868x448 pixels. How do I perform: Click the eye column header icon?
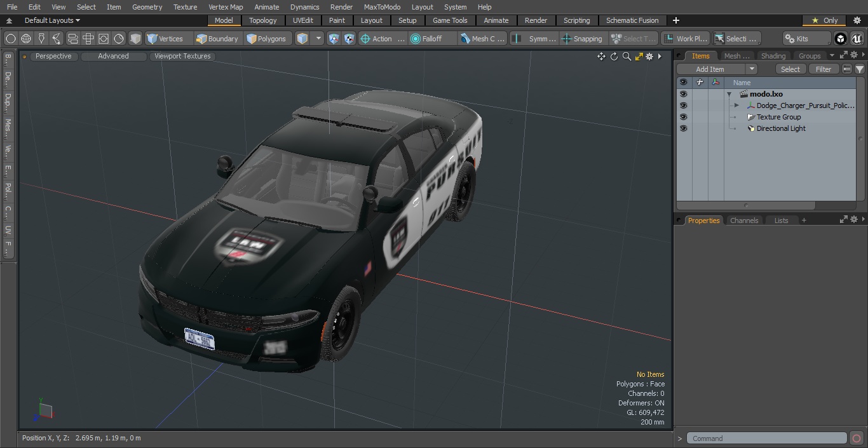tap(683, 82)
